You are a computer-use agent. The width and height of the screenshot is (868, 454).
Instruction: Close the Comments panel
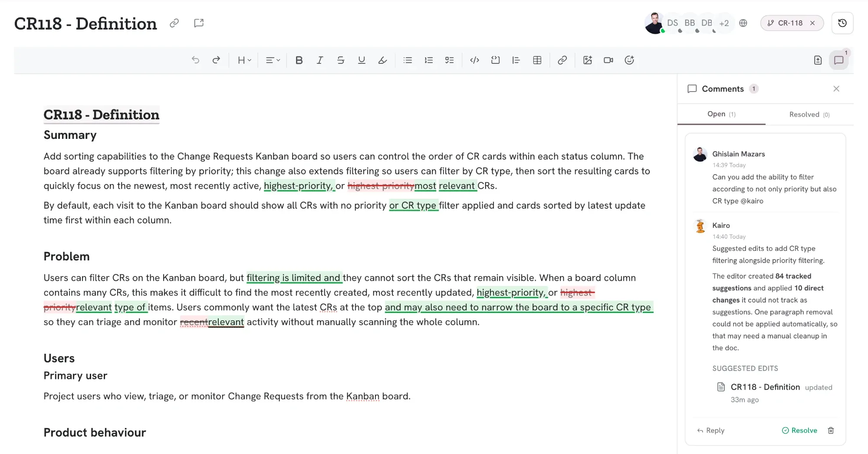pyautogui.click(x=836, y=89)
